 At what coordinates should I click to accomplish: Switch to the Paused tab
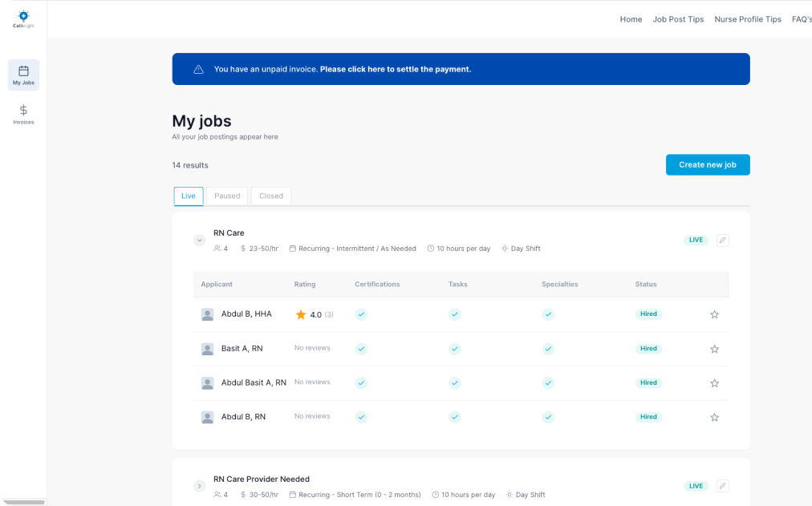(x=227, y=196)
